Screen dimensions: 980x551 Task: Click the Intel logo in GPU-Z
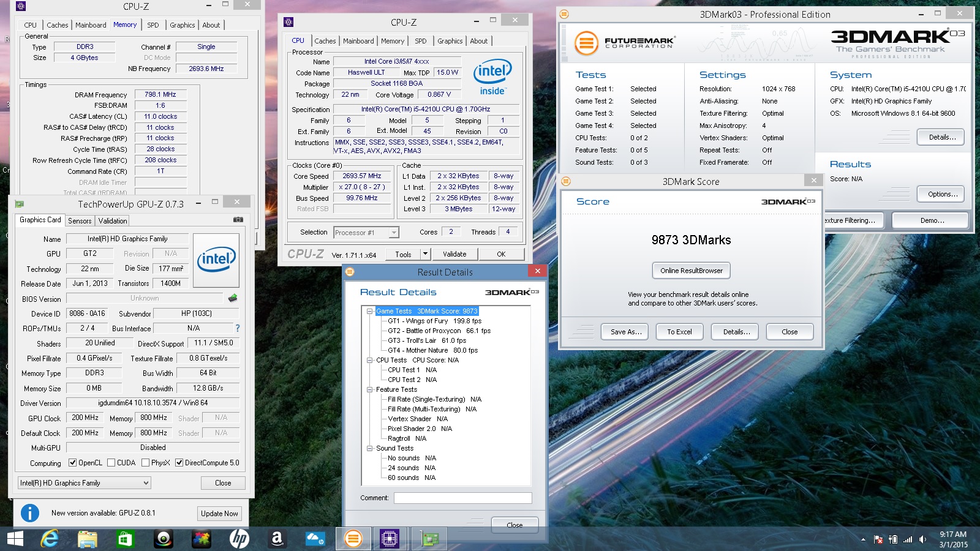click(216, 260)
